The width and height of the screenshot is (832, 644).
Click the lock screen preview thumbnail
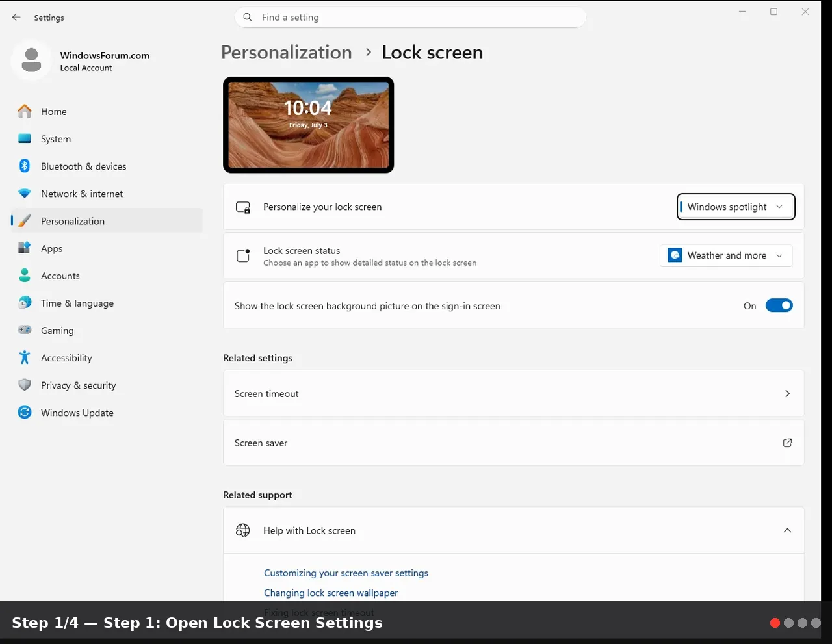[x=308, y=125]
